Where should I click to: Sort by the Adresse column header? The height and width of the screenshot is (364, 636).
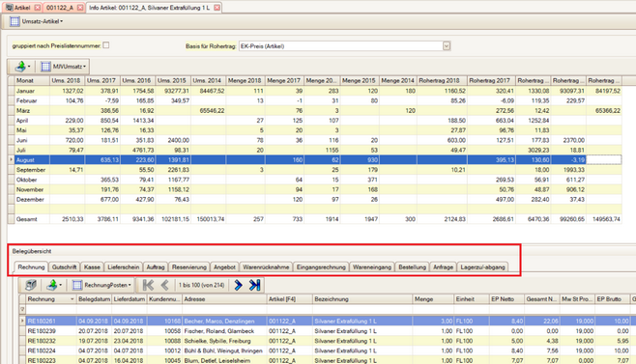pos(224,299)
